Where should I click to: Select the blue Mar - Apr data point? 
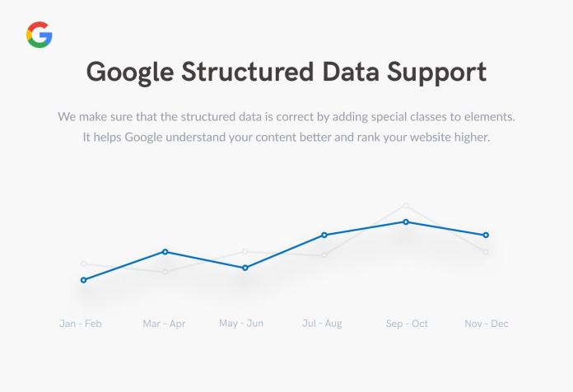165,251
